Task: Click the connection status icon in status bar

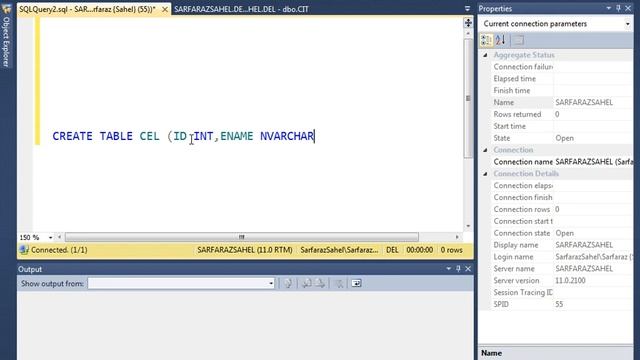Action: 24,250
